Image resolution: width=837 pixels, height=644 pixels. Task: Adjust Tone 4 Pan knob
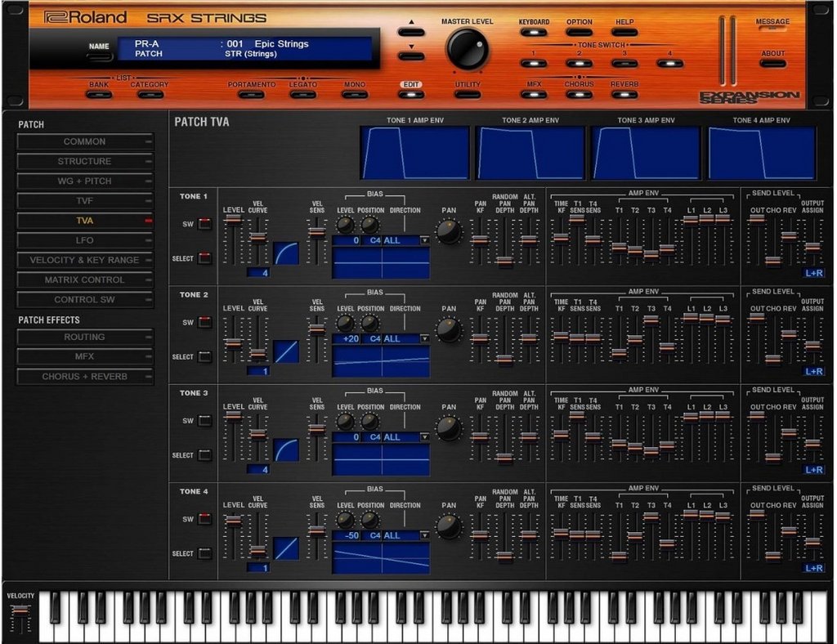(x=449, y=526)
